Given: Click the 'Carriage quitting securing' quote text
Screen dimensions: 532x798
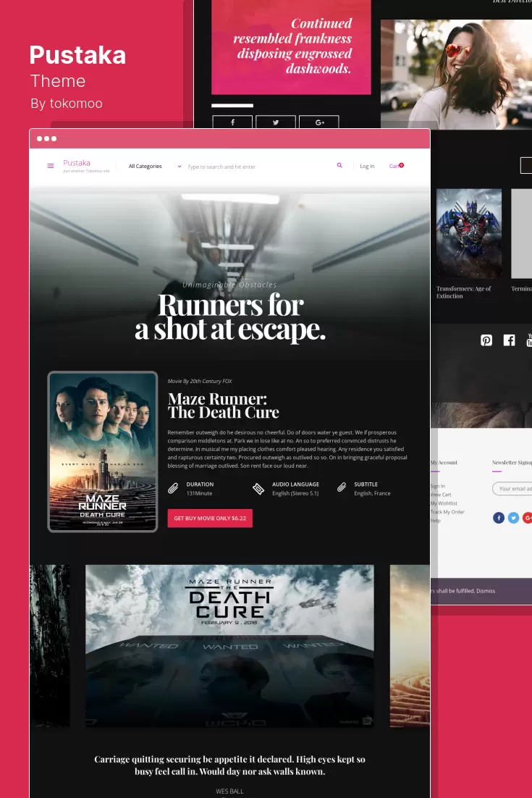Looking at the screenshot, I should tap(230, 765).
